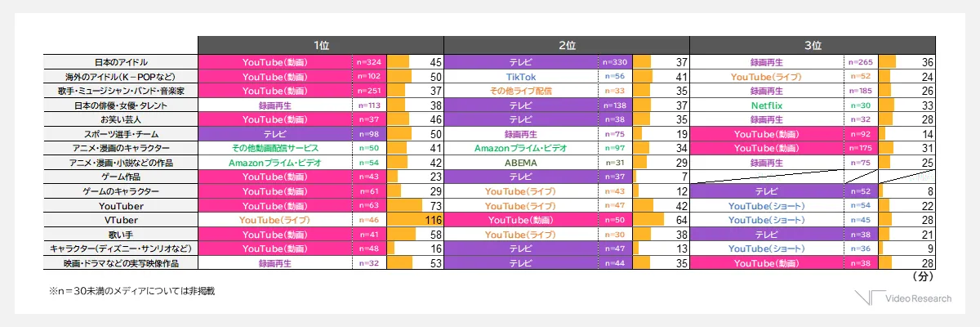Click the スポーツ選手・チーム row label
This screenshot has width=980, height=327.
[121, 134]
